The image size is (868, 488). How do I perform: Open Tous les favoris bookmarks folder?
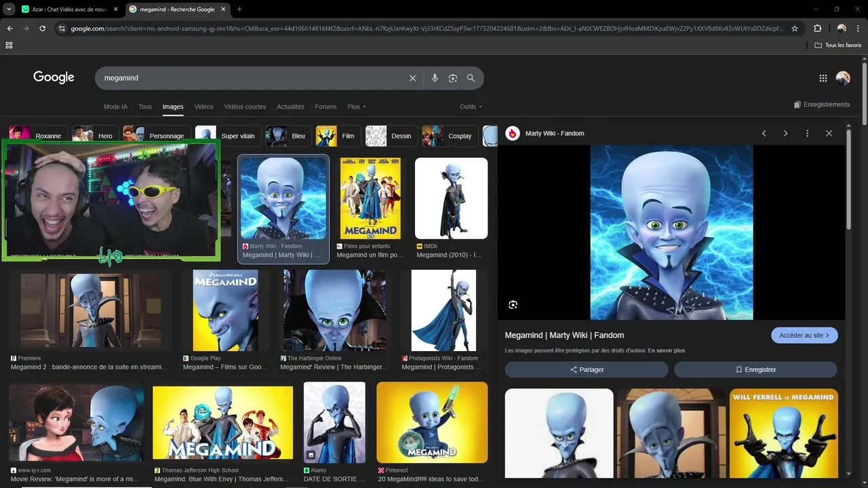point(838,45)
